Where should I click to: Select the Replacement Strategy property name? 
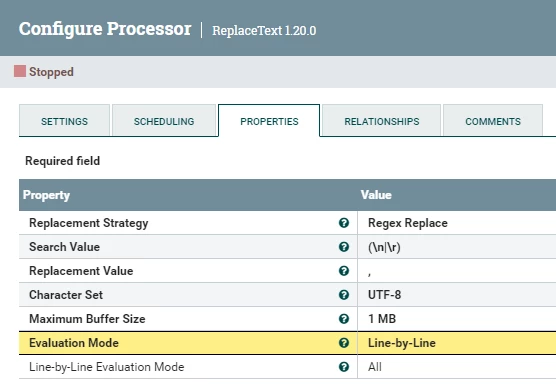click(89, 223)
